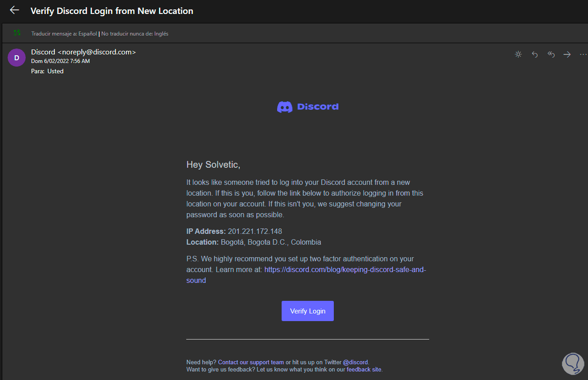The width and height of the screenshot is (588, 380).
Task: Reply all using the double-arrow icon
Action: point(551,54)
